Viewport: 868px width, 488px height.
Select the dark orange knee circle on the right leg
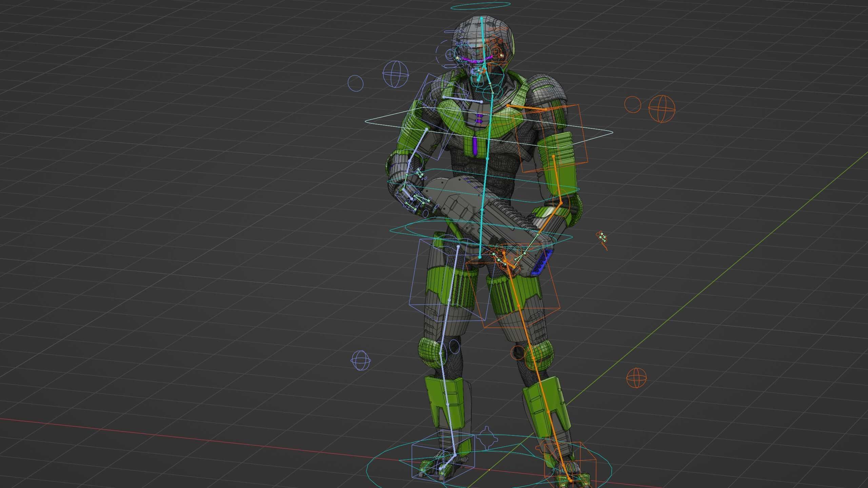click(x=518, y=352)
